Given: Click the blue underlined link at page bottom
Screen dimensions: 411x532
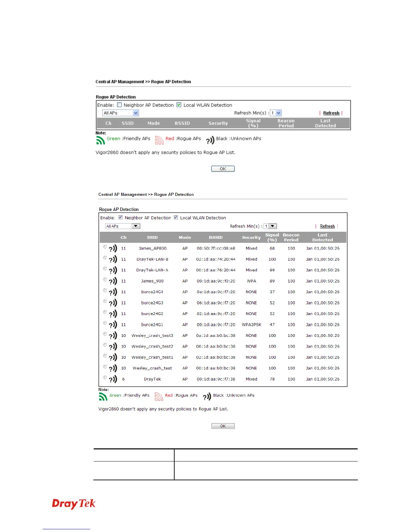Looking at the screenshot, I should [66, 529].
